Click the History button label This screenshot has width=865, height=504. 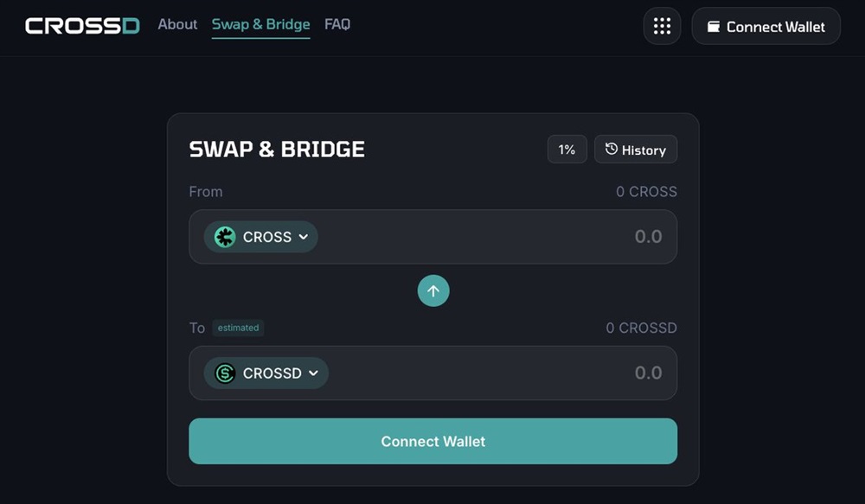pyautogui.click(x=644, y=150)
